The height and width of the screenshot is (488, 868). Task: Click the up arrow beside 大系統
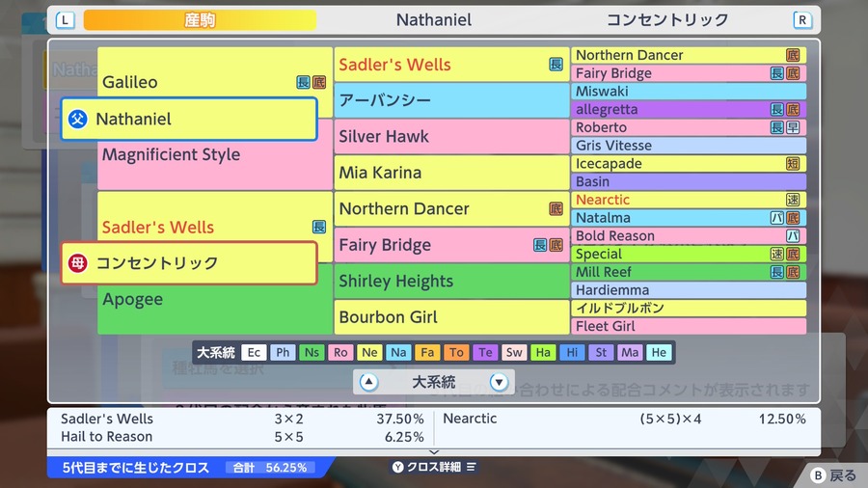click(368, 382)
